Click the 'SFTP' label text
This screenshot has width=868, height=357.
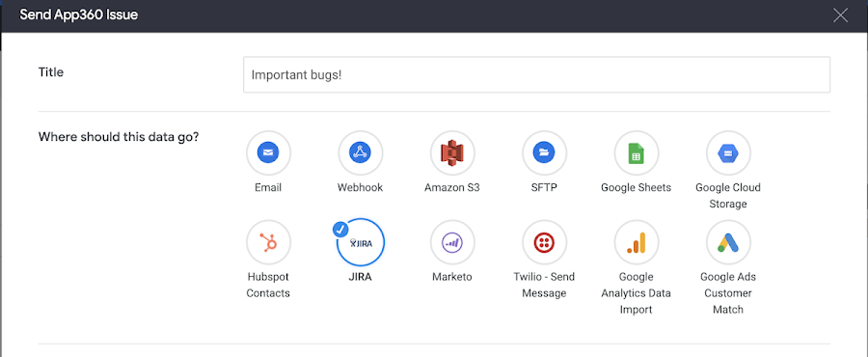544,187
